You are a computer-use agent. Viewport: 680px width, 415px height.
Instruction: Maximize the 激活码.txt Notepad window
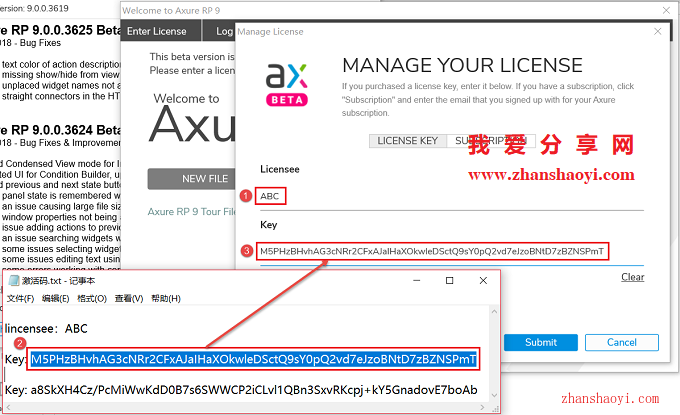(x=449, y=281)
